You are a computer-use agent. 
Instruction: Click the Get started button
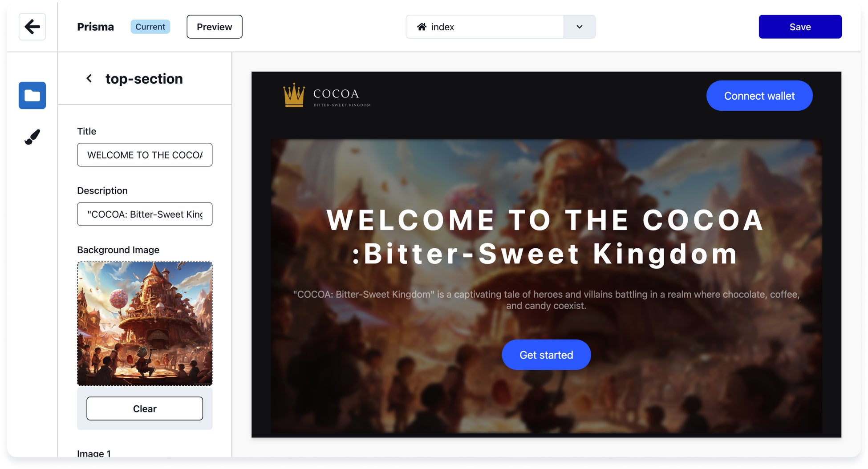click(546, 355)
